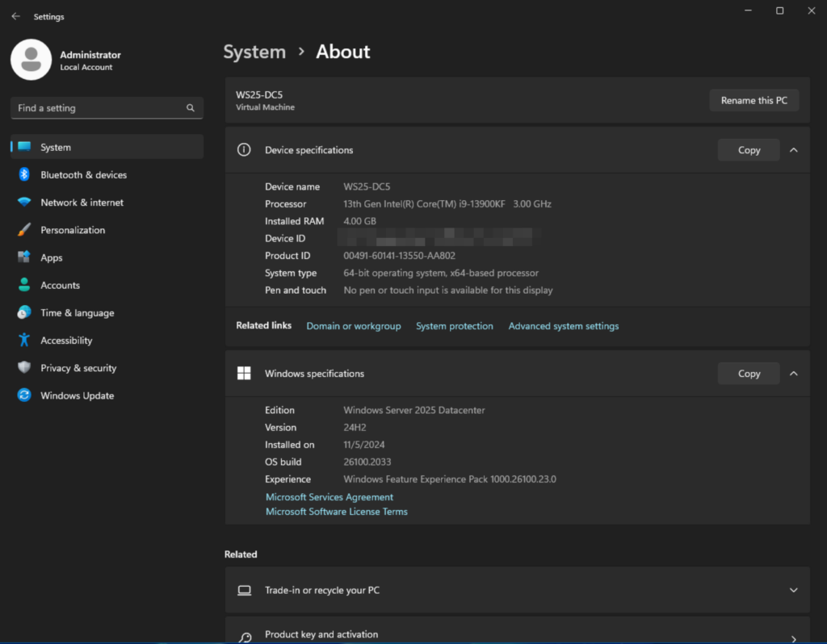The image size is (827, 644).
Task: Click the Find a setting search box
Action: click(107, 108)
